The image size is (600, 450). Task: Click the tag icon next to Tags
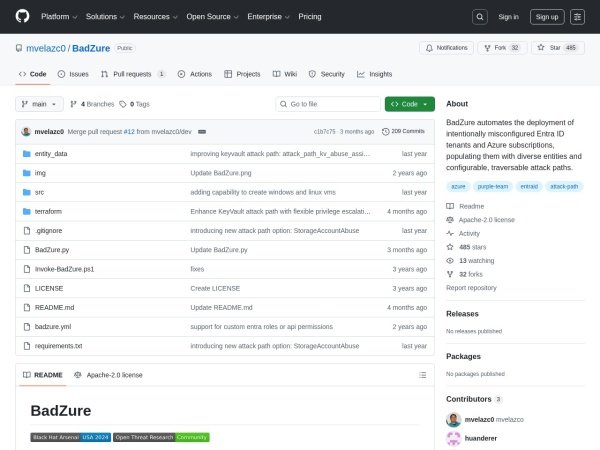(x=122, y=104)
